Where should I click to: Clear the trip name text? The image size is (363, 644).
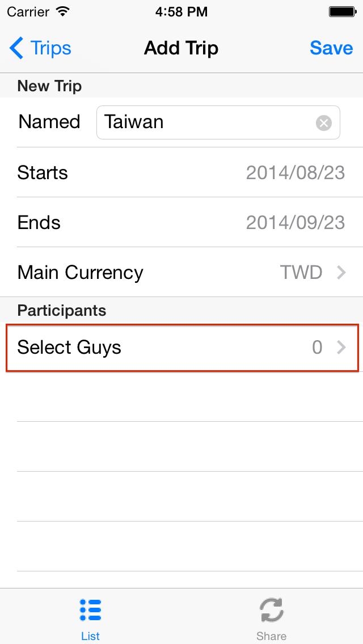[324, 122]
